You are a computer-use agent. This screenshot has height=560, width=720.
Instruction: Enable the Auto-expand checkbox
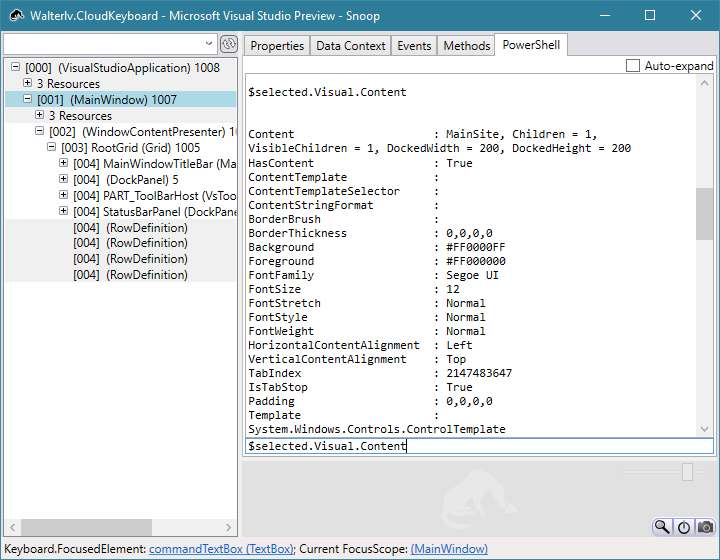tap(633, 66)
